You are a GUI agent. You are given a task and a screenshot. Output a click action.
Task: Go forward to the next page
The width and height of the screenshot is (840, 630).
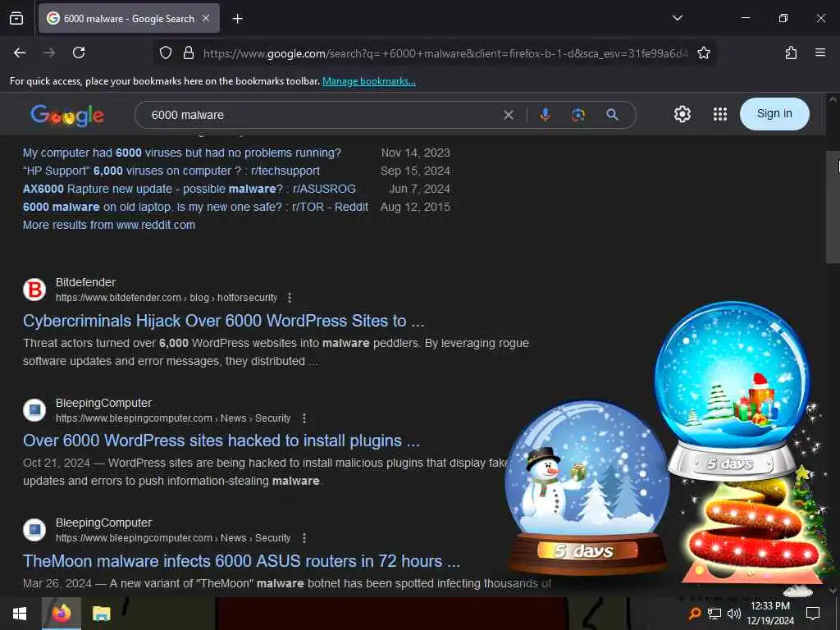pyautogui.click(x=49, y=52)
